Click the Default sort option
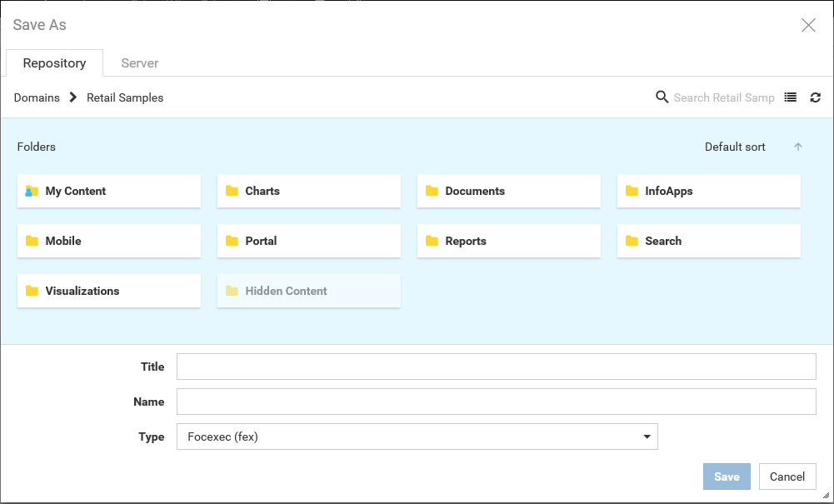The image size is (834, 504). coord(735,147)
